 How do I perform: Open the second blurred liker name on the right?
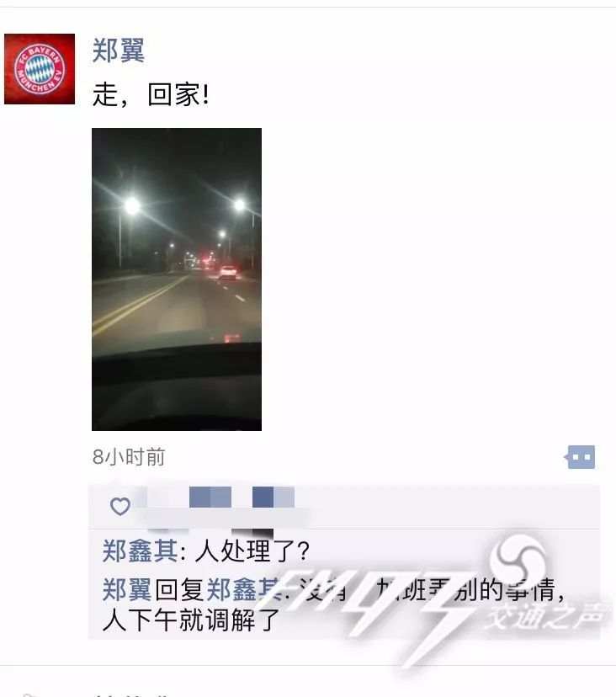273,497
